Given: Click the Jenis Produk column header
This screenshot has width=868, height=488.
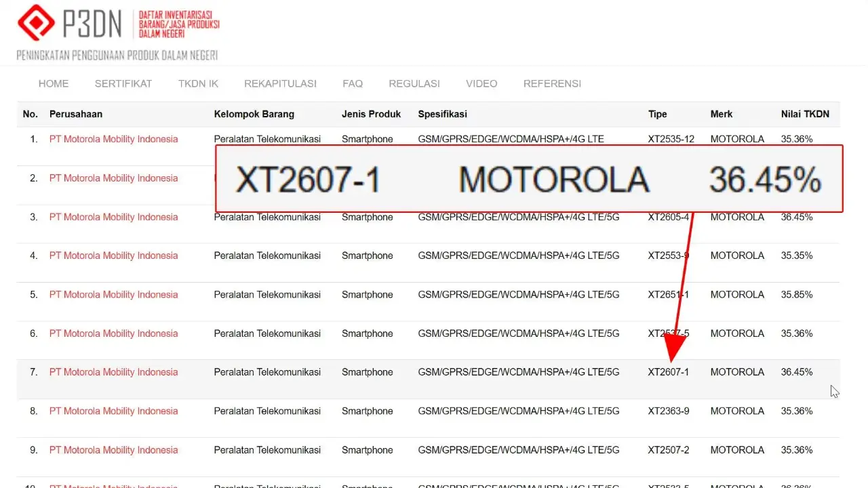Looking at the screenshot, I should (x=372, y=114).
